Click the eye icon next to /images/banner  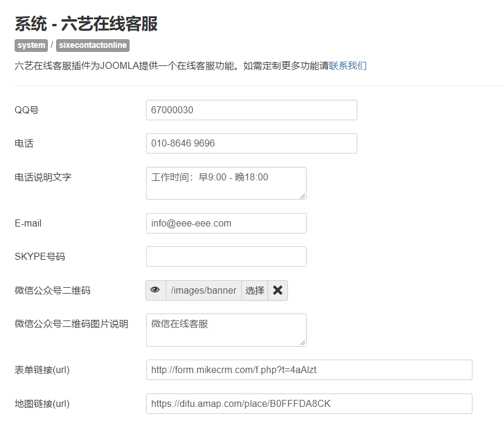tap(155, 290)
